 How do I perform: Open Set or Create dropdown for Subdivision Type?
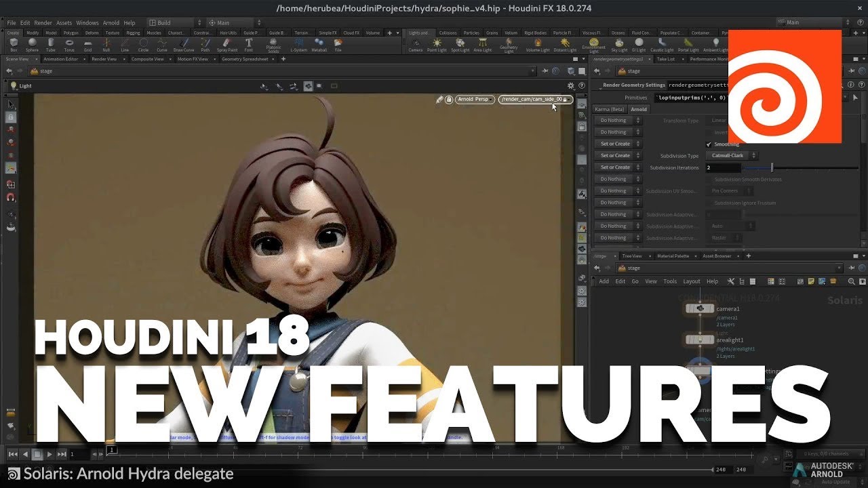coord(618,155)
